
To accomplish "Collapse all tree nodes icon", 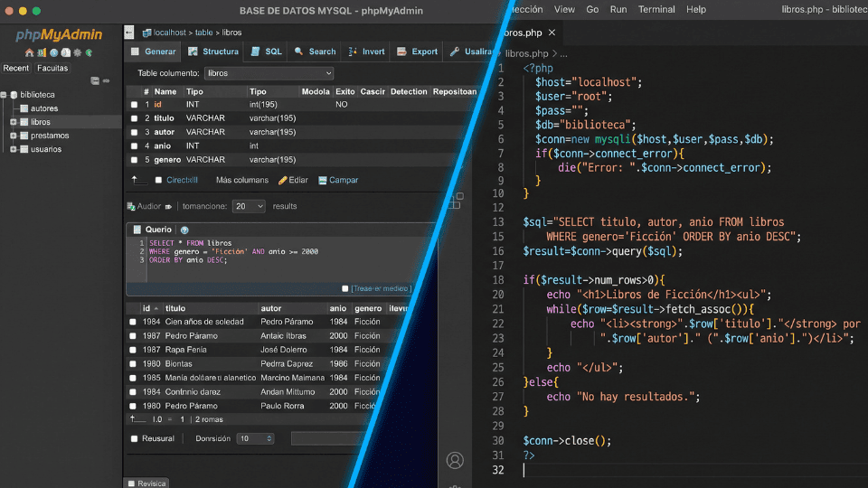I will [x=95, y=80].
